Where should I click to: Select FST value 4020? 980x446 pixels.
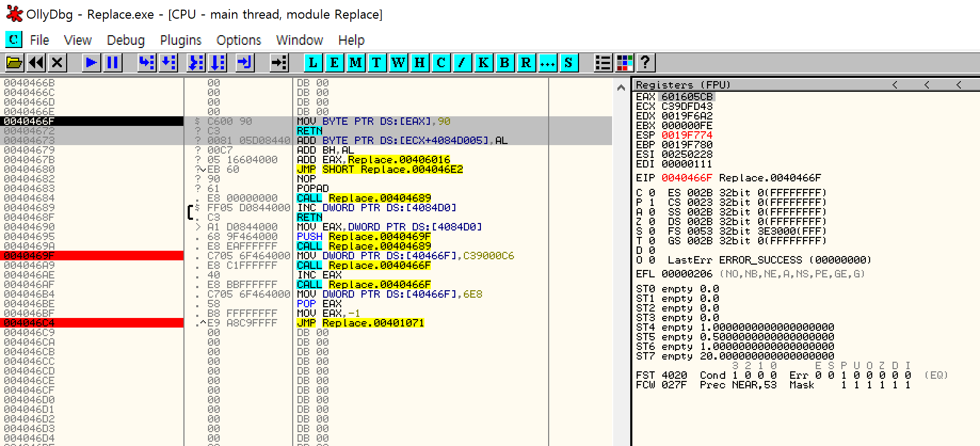[674, 375]
